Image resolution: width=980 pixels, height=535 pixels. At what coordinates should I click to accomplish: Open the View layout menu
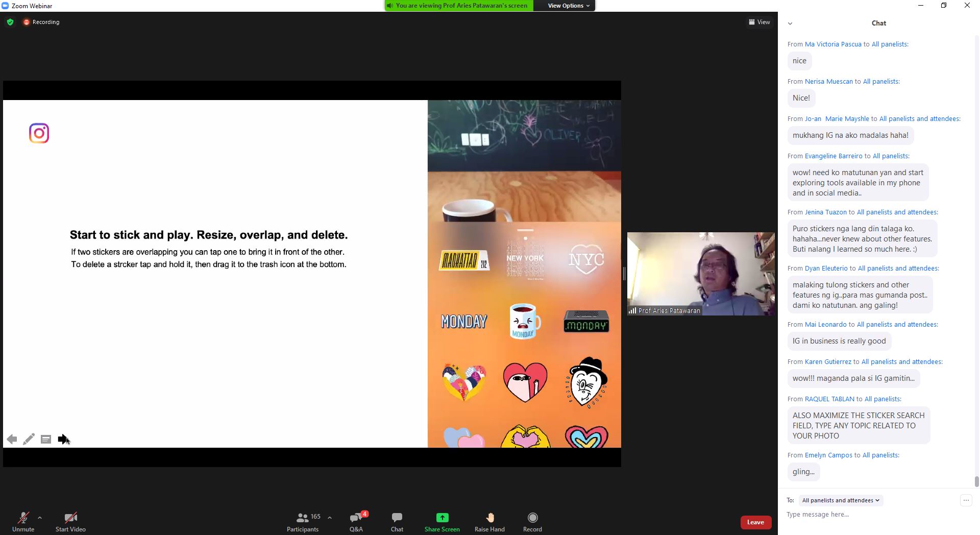pyautogui.click(x=759, y=22)
